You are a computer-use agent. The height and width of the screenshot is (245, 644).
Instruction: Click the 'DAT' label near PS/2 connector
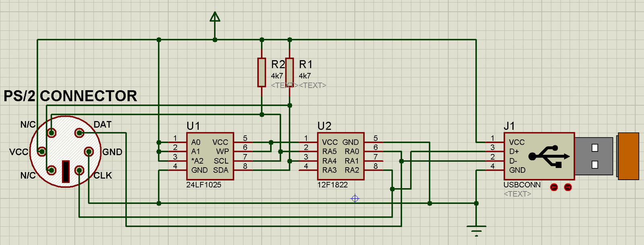pyautogui.click(x=103, y=125)
